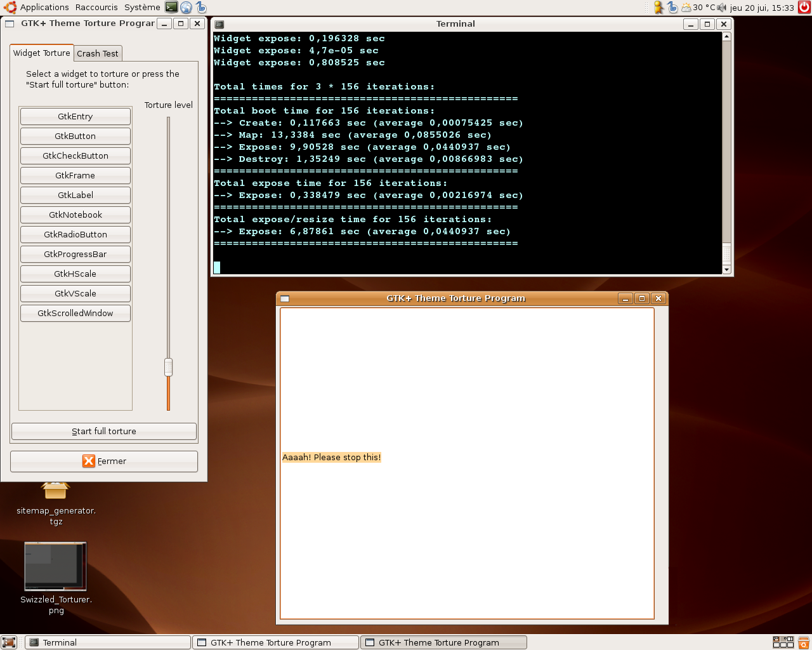The width and height of the screenshot is (812, 650).
Task: Switch to the Crash Test tab
Action: point(98,54)
